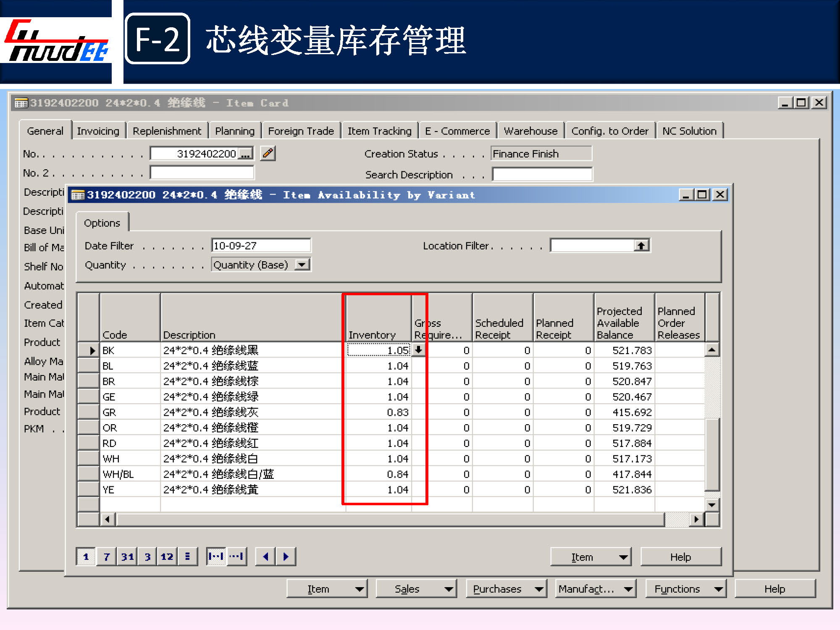
Task: Open Inventory drill-down arrow in BK row
Action: [x=418, y=349]
